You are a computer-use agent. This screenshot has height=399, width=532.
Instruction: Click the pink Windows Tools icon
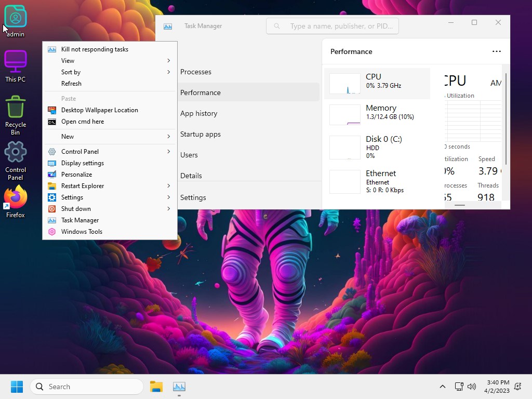[52, 232]
